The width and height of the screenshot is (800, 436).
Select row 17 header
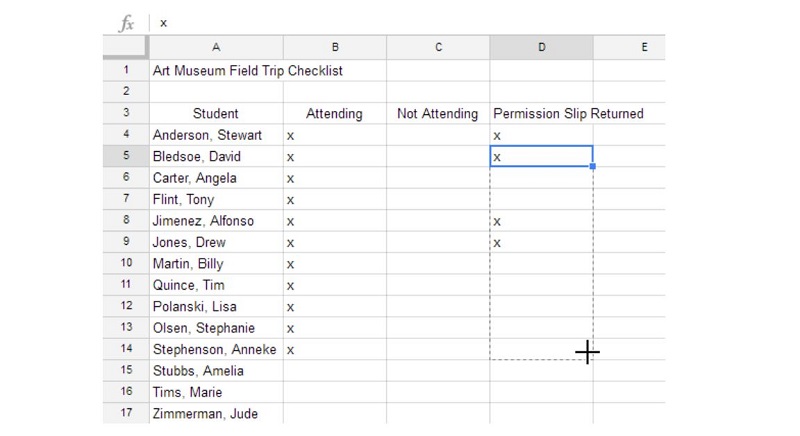pyautogui.click(x=126, y=413)
